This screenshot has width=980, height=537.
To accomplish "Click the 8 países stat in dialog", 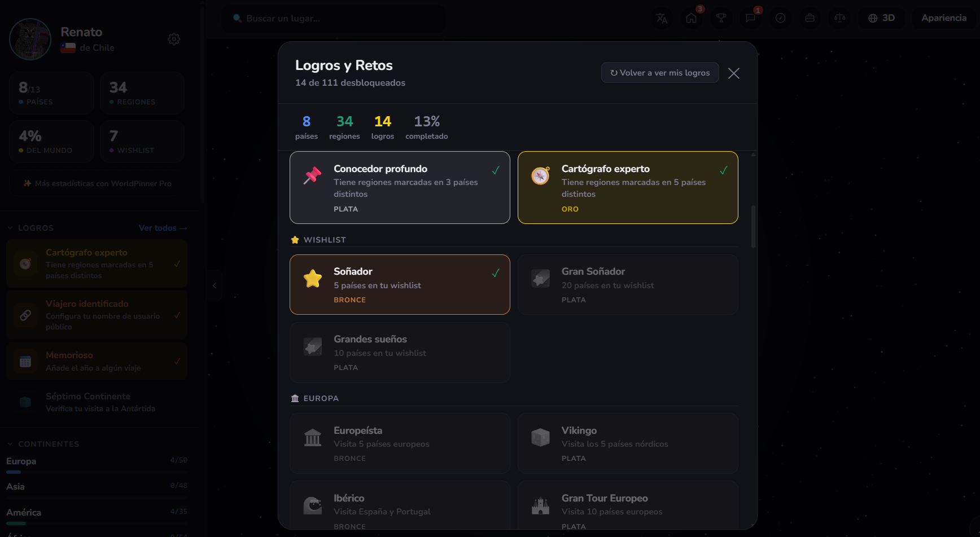I will pos(307,127).
